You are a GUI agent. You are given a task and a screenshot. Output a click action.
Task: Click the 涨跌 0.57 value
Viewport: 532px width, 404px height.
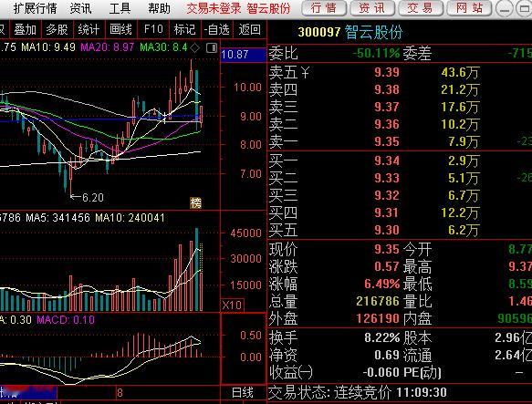pos(387,266)
